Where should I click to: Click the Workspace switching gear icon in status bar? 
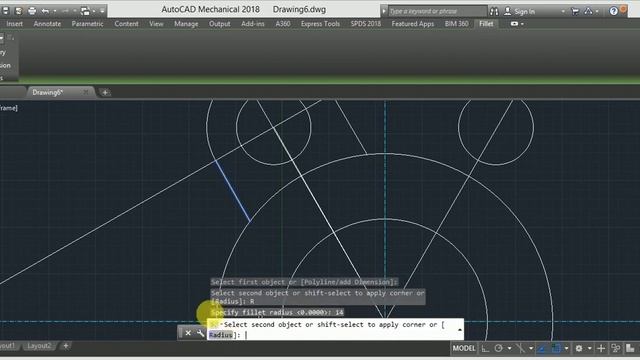click(x=579, y=348)
